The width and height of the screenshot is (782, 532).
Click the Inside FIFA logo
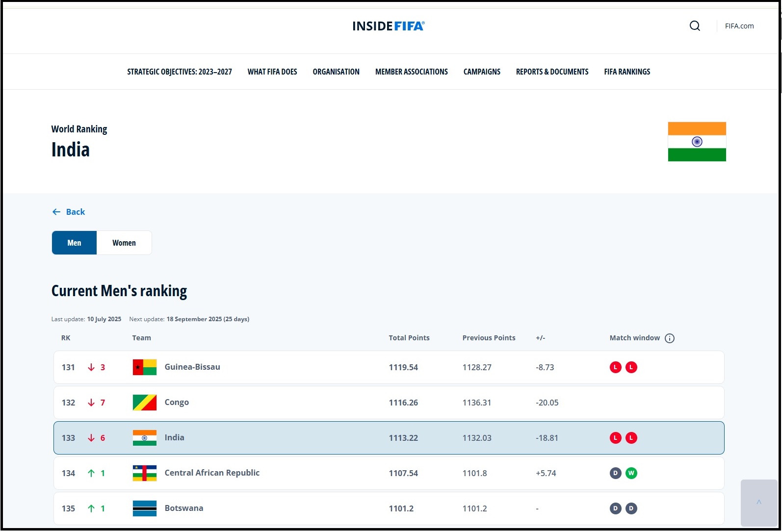tap(389, 26)
